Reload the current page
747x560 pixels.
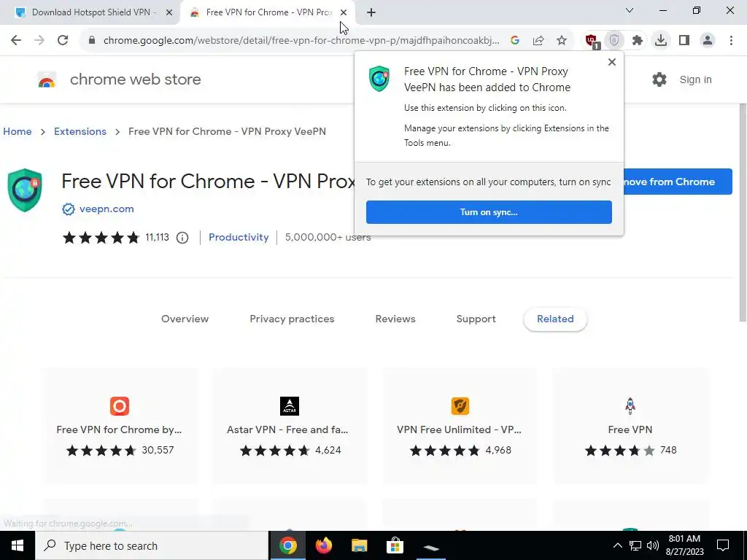click(x=63, y=41)
